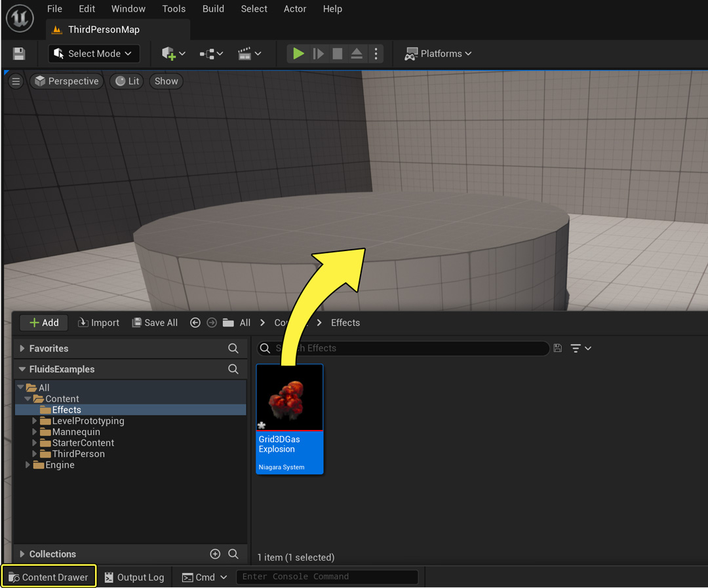
Task: Open the Platforms dropdown
Action: pos(438,53)
